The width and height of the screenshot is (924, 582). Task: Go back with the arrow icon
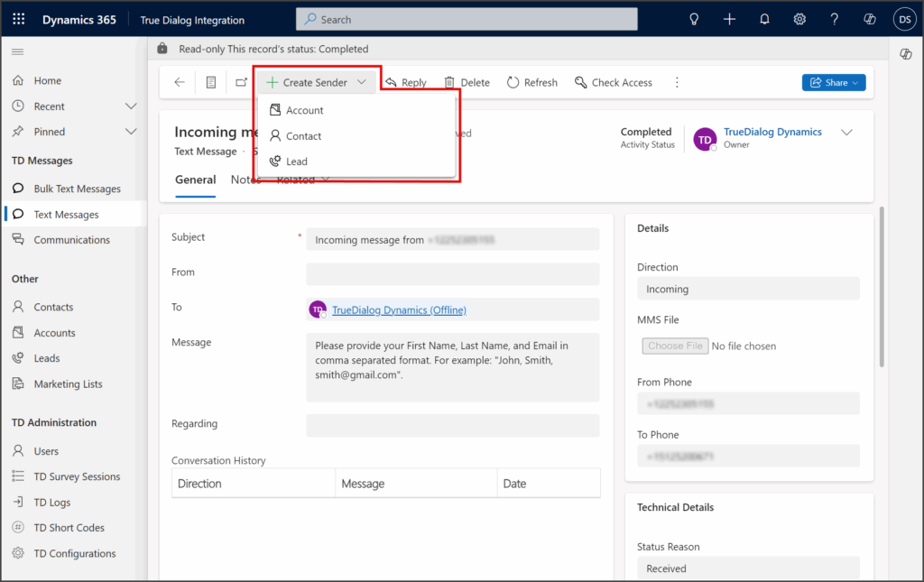coord(180,82)
